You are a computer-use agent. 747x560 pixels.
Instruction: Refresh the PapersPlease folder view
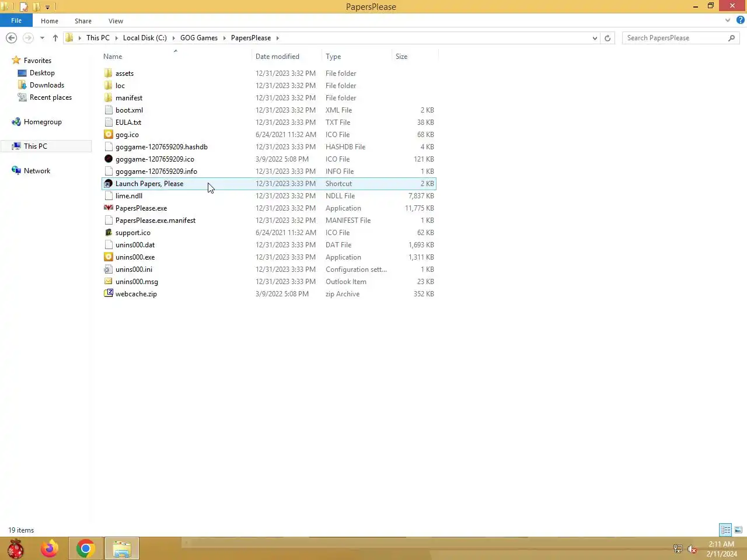click(x=608, y=38)
